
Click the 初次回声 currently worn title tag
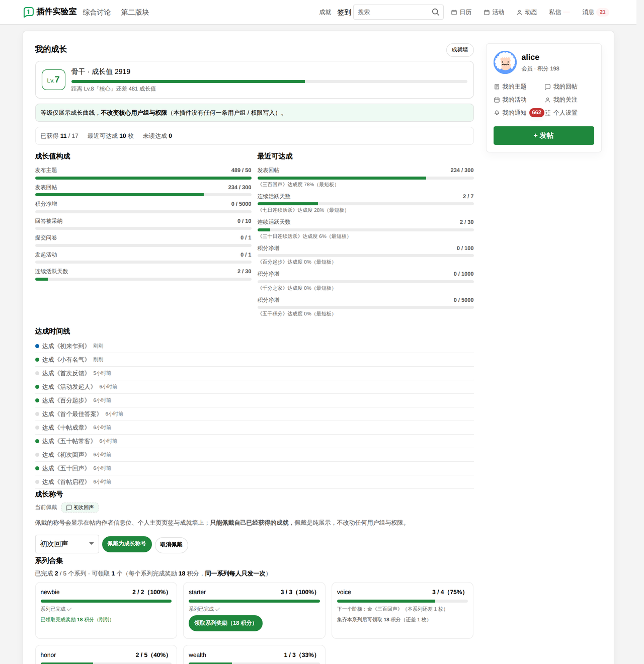(80, 508)
